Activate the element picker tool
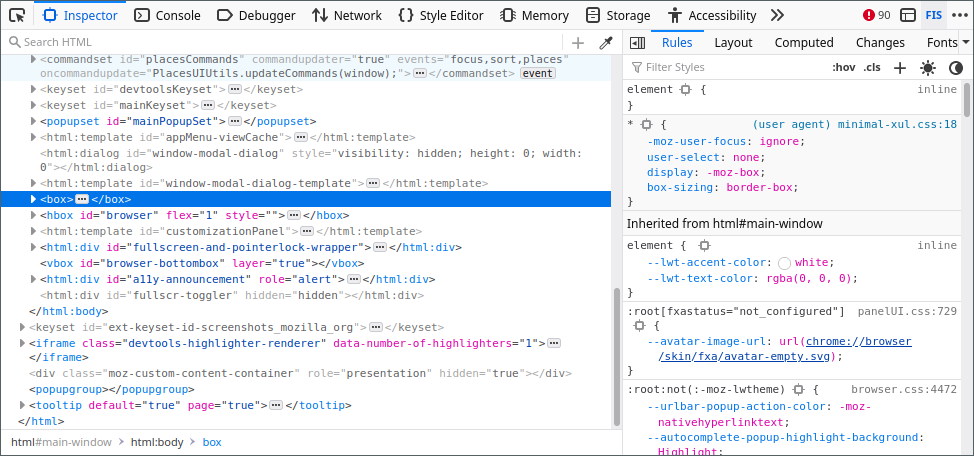The width and height of the screenshot is (974, 456). (17, 15)
